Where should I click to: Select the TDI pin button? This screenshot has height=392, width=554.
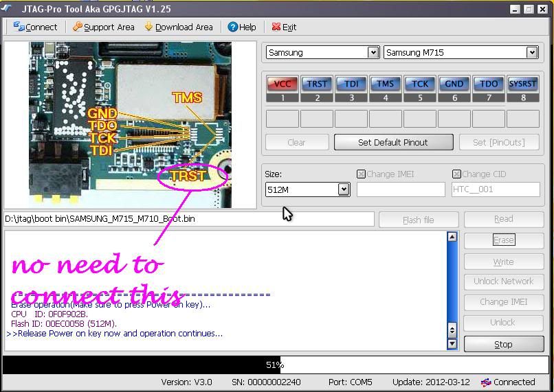351,84
